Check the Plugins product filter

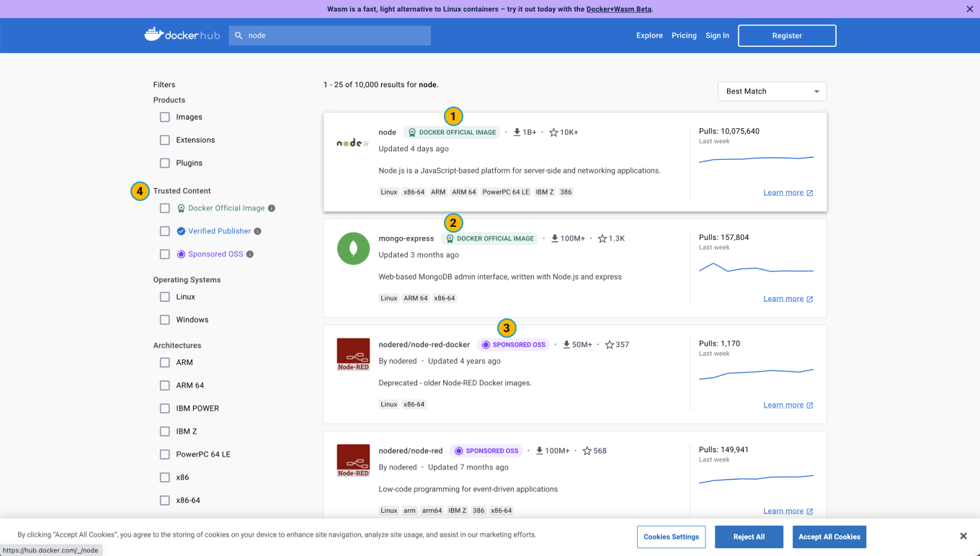[165, 163]
